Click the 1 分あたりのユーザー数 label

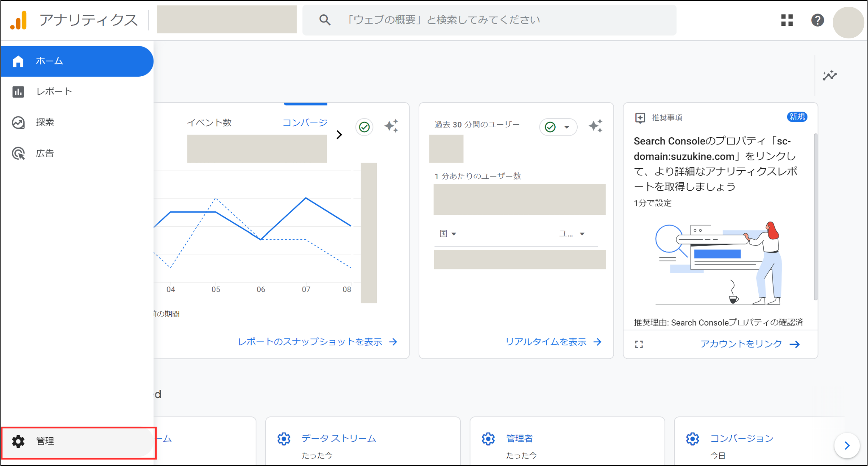[478, 176]
